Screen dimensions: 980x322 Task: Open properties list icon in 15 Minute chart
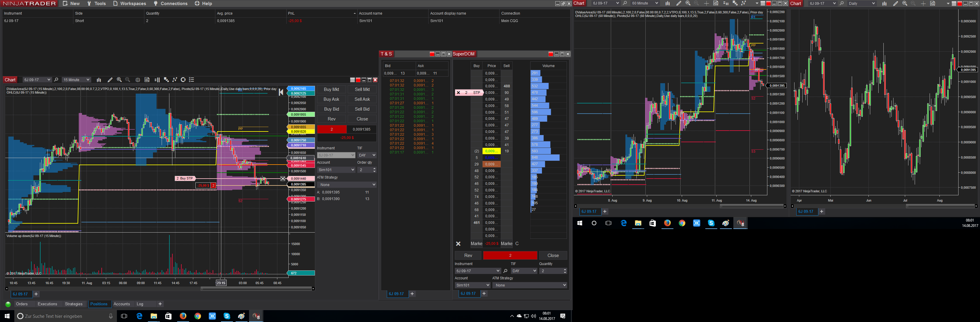click(x=192, y=80)
